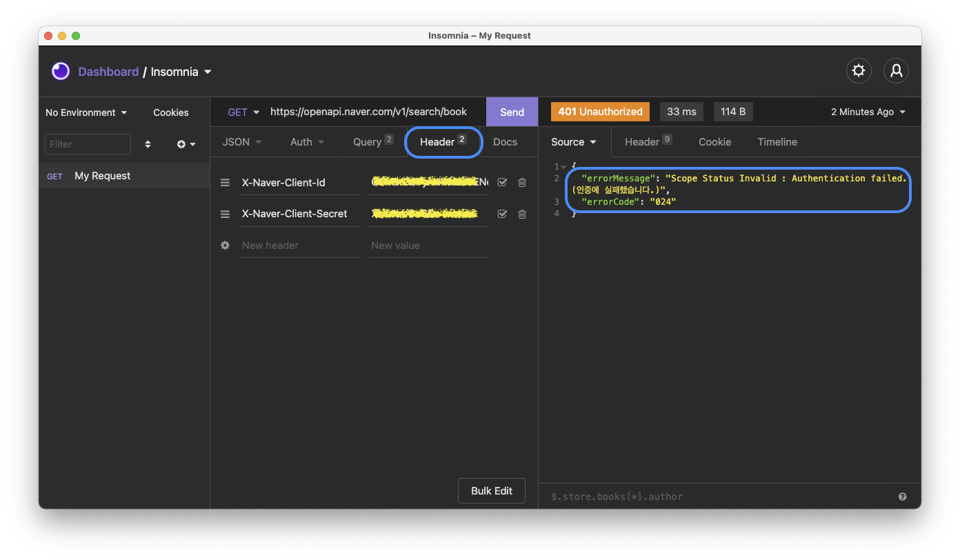This screenshot has height=560, width=960.
Task: Collapse the JSON fold arrow at line 1
Action: [563, 167]
